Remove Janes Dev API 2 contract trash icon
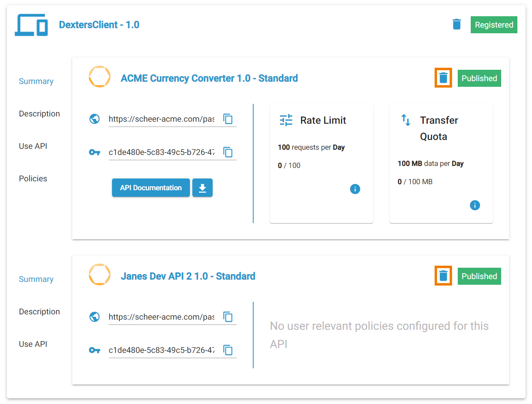This screenshot has width=532, height=404. [443, 276]
